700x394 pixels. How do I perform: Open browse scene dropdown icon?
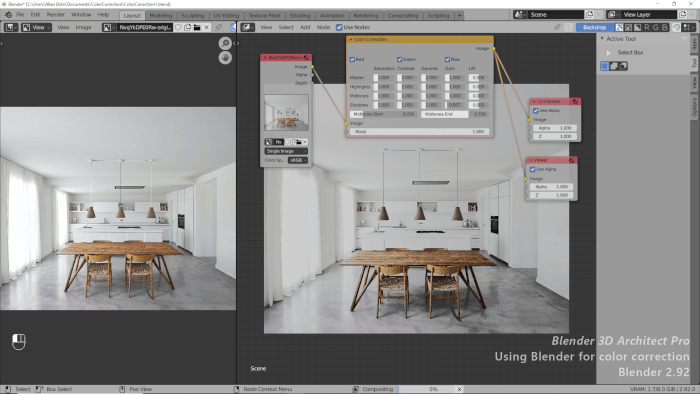(519, 15)
